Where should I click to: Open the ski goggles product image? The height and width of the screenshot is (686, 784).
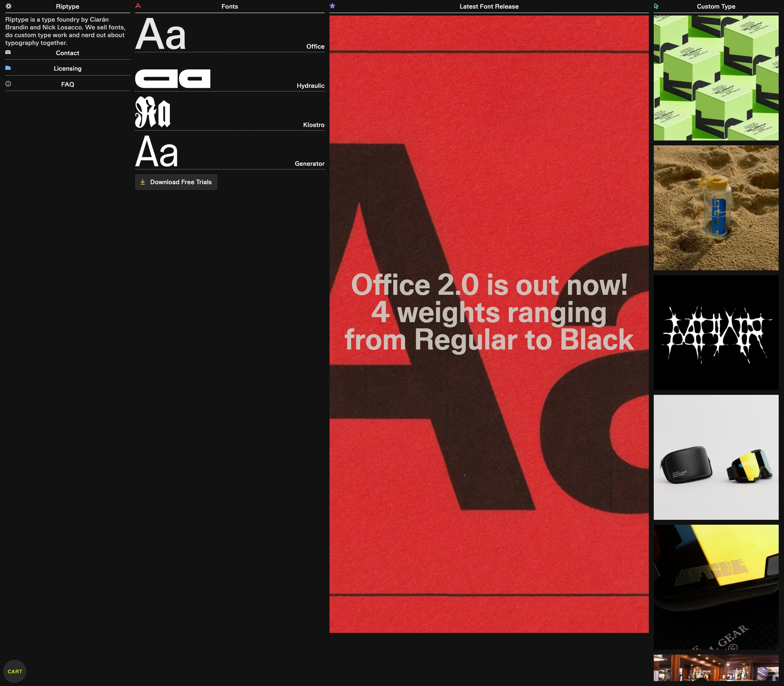pyautogui.click(x=716, y=457)
